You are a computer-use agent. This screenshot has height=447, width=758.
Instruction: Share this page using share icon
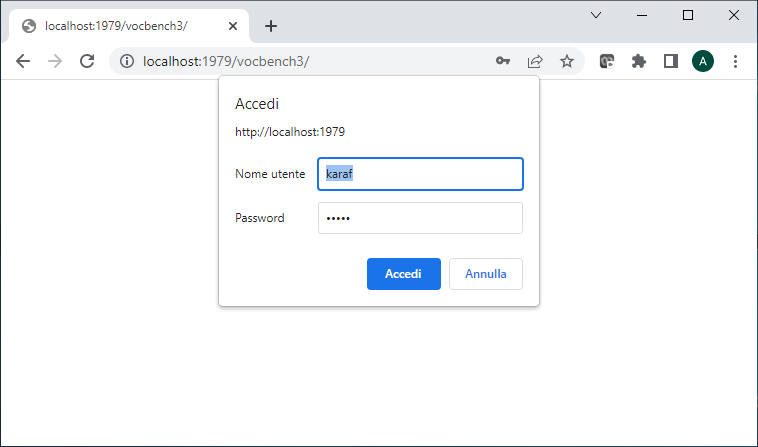click(x=535, y=61)
